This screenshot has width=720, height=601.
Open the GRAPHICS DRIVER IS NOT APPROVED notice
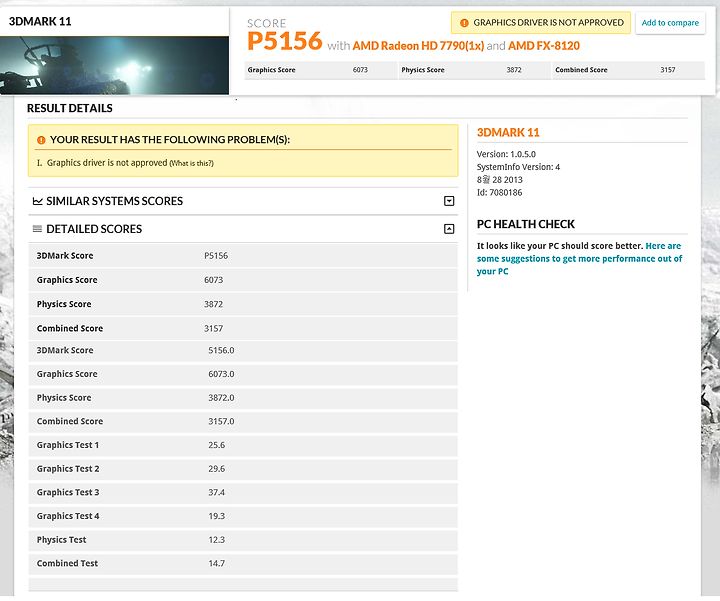click(541, 22)
